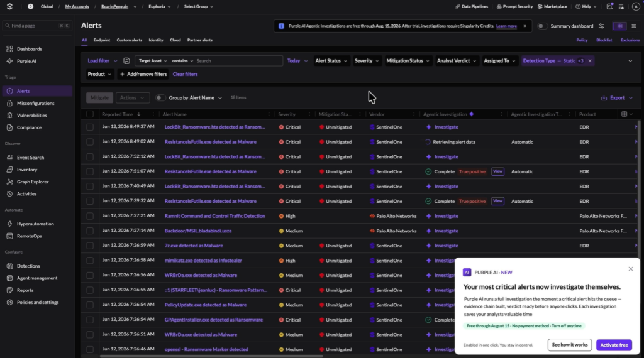Open Detections in sidebar

tap(28, 266)
